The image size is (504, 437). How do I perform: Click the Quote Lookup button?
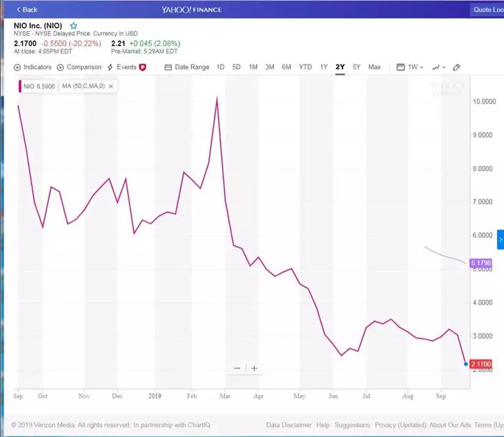click(x=487, y=9)
